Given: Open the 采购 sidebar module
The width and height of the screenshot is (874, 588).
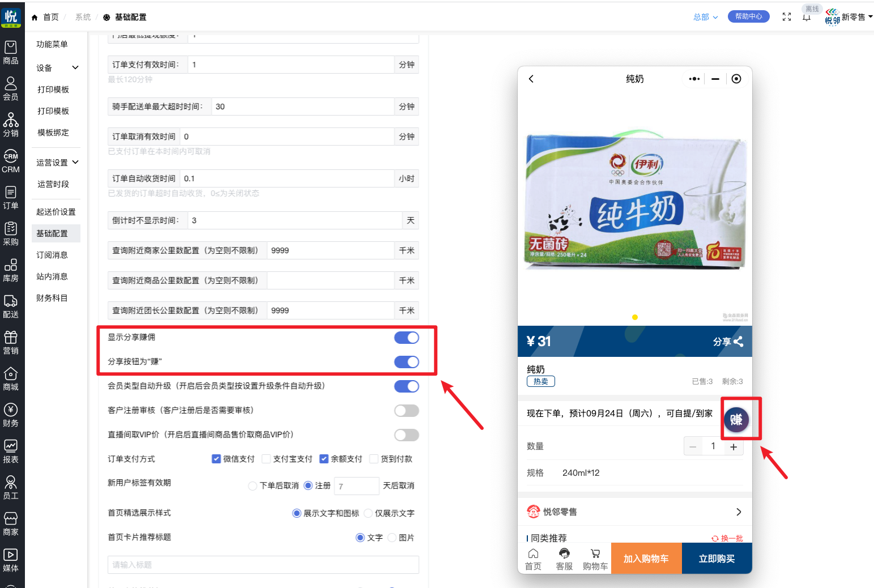Looking at the screenshot, I should pyautogui.click(x=11, y=234).
